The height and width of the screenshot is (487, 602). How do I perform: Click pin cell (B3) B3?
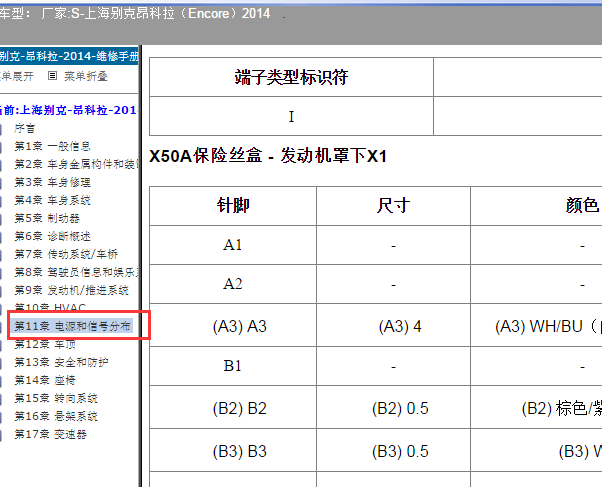(x=233, y=451)
